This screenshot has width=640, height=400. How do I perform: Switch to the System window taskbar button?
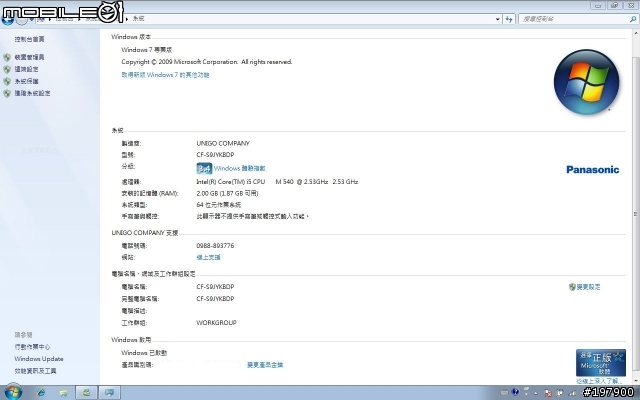pyautogui.click(x=109, y=393)
